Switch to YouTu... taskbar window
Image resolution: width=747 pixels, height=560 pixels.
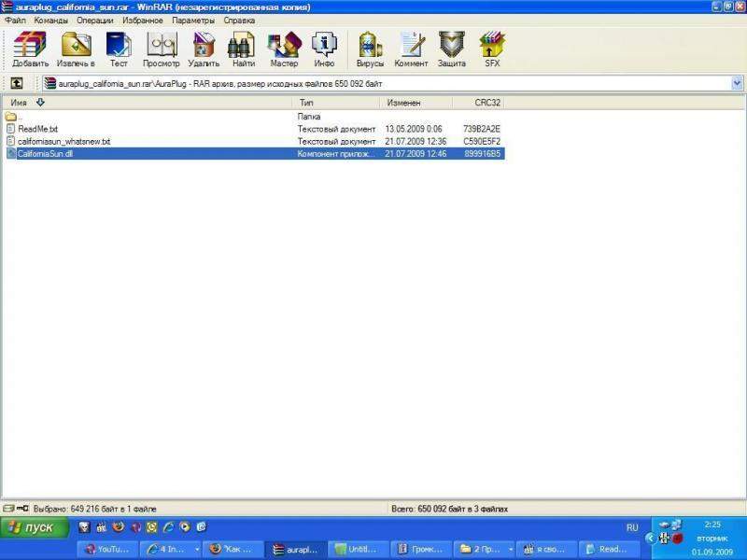[108, 550]
